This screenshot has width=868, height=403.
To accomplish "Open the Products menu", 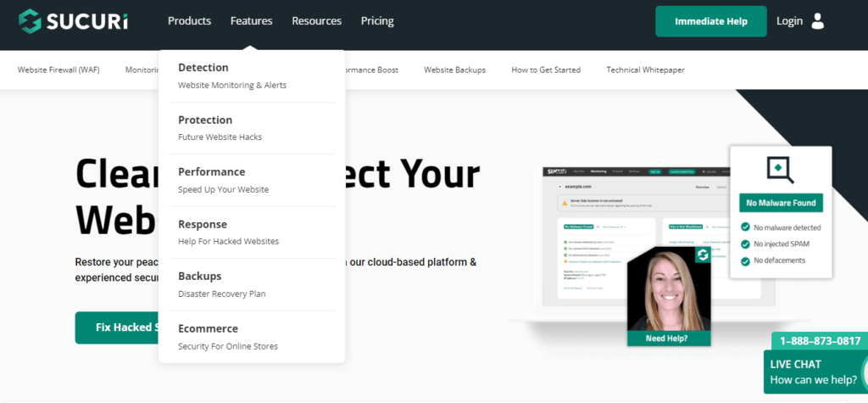I will (x=189, y=21).
